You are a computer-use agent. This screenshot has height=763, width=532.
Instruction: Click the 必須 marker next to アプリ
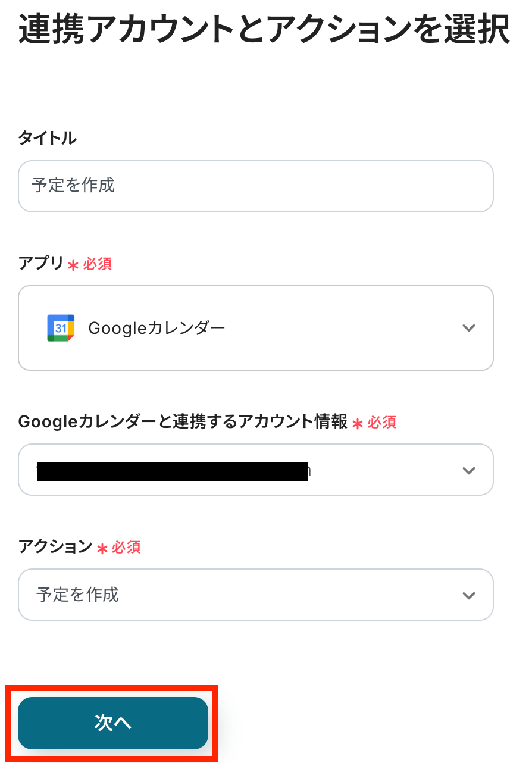(x=98, y=264)
